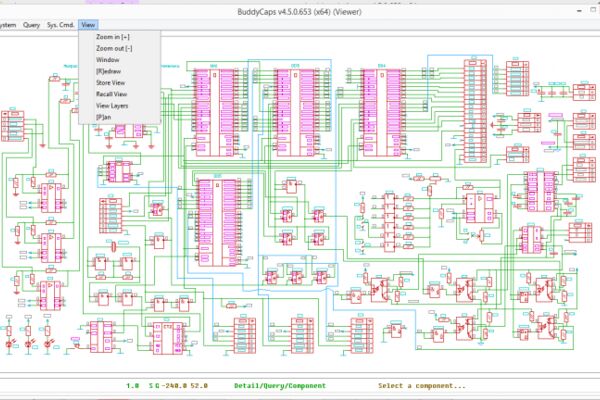Select the middle red LED symbol in schematic
The width and height of the screenshot is (600, 400).
coord(28,344)
